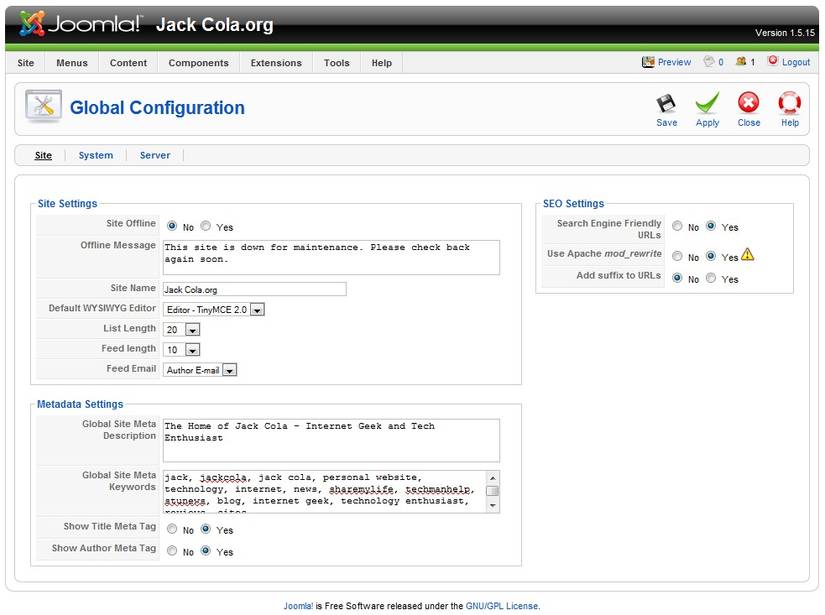This screenshot has width=825, height=615.
Task: Click into the Offline Message text area
Action: pos(331,257)
